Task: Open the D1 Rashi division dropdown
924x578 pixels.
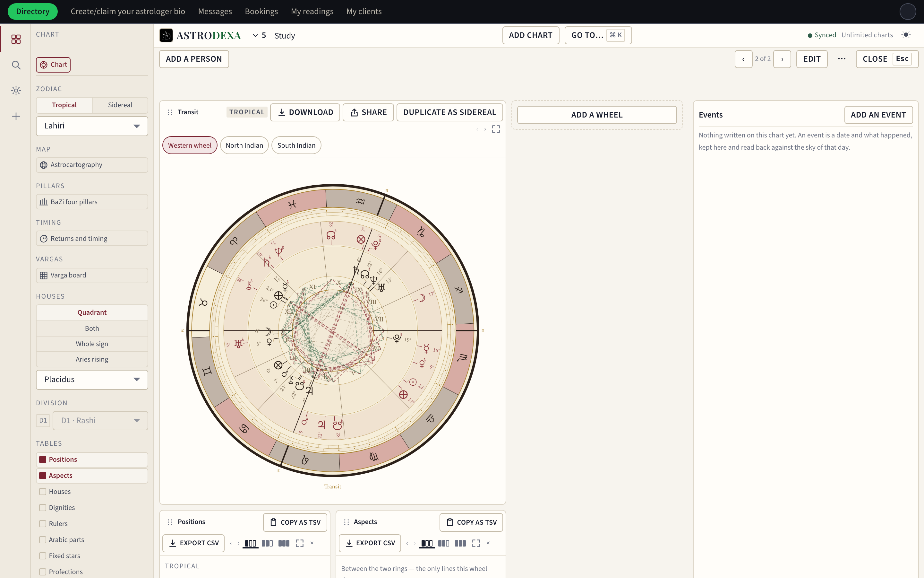Action: (x=100, y=421)
